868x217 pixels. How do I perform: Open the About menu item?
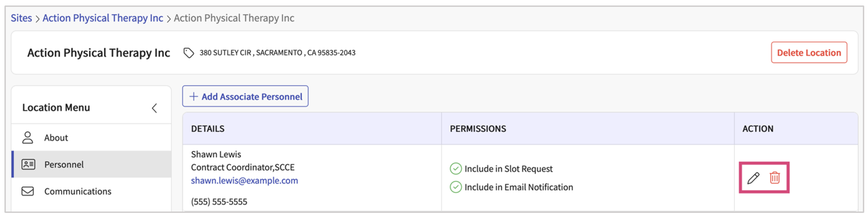(x=56, y=138)
